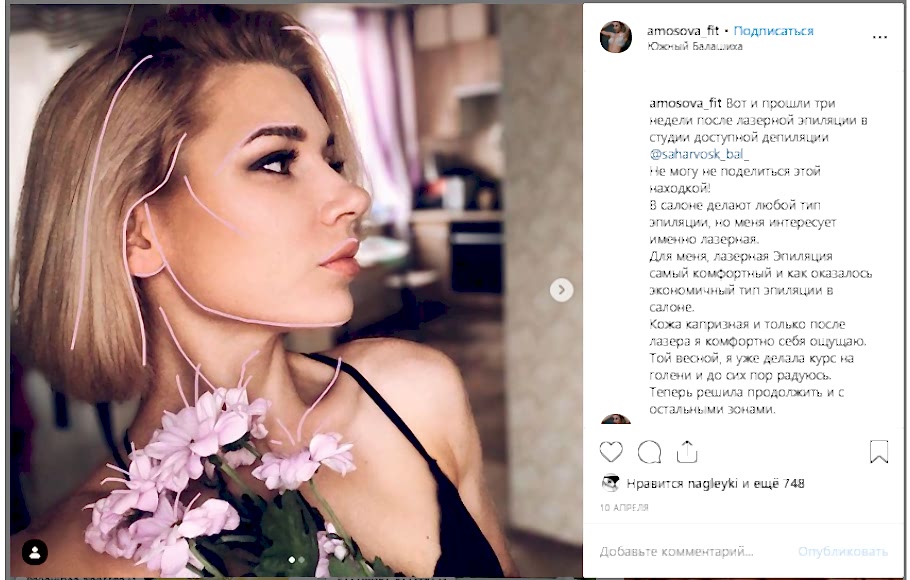The width and height of the screenshot is (910, 580).
Task: Open the Южный Балашиха location link
Action: point(695,46)
